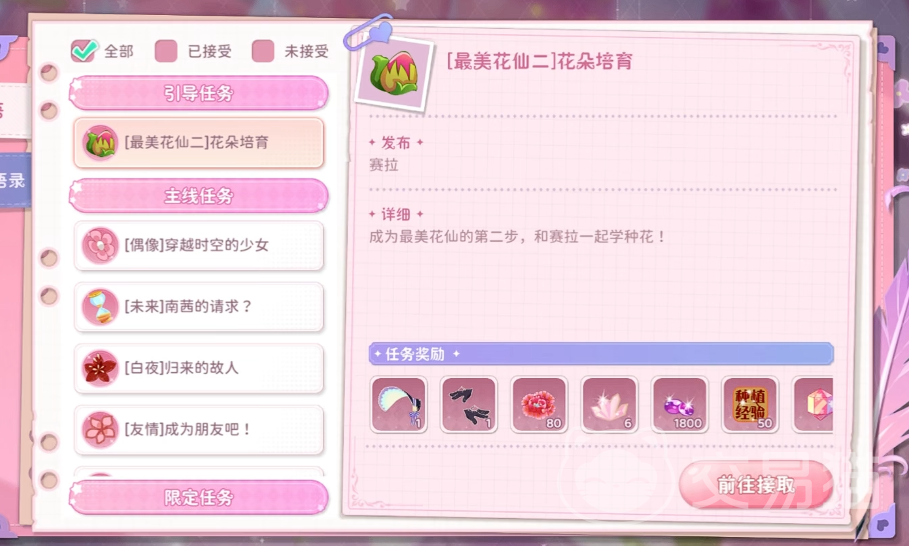Click the pink crystal reward with 6
The height and width of the screenshot is (546, 909).
609,404
